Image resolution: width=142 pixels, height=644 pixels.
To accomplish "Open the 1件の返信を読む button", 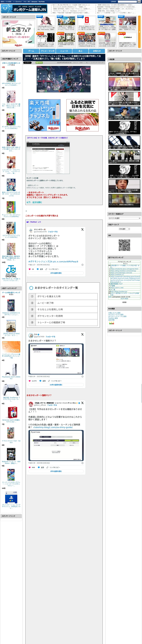I will [56, 273].
